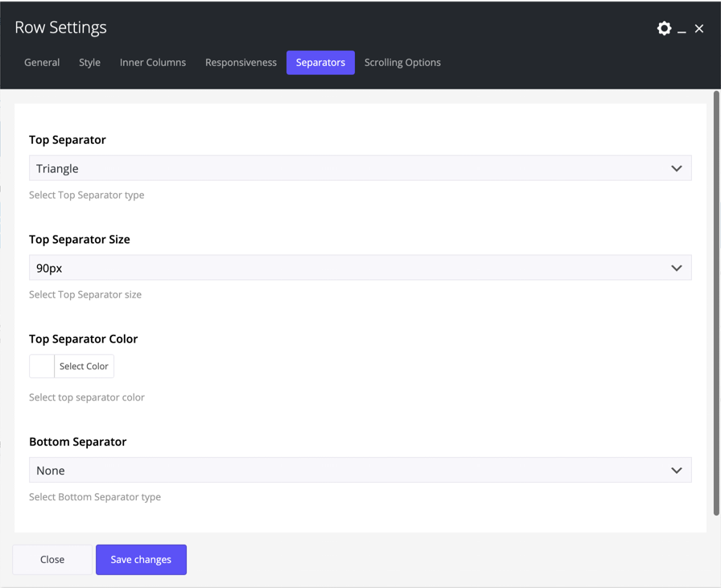Select the Responsiveness tab
This screenshot has height=588, width=721.
(x=241, y=63)
